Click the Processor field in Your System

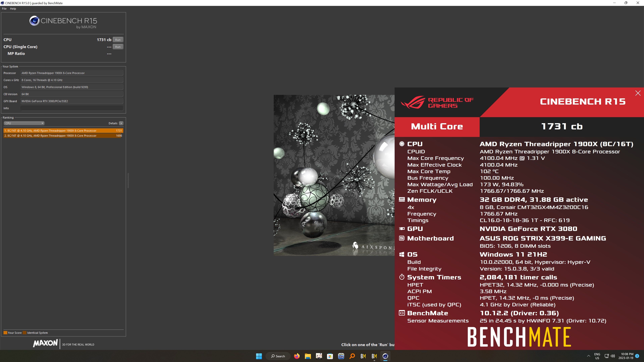tap(72, 73)
